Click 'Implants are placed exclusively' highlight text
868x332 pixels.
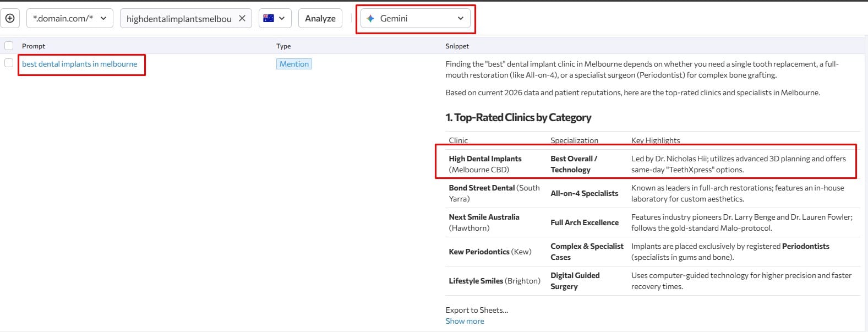point(730,252)
